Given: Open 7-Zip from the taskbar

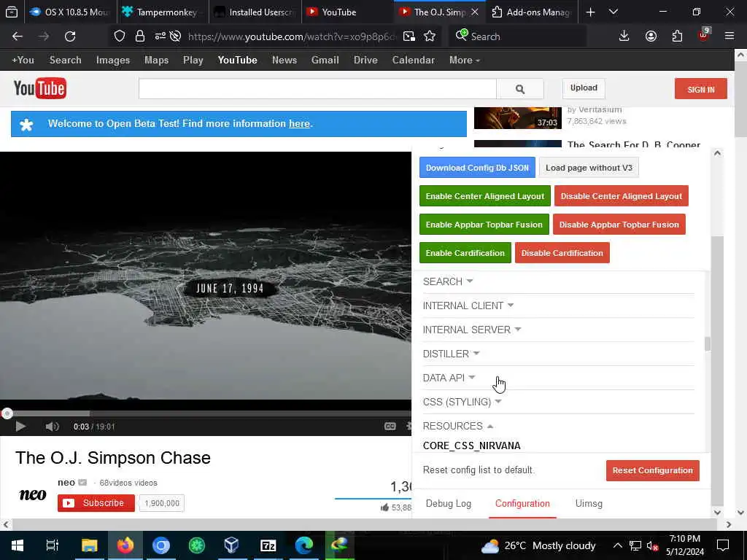Looking at the screenshot, I should tap(268, 545).
